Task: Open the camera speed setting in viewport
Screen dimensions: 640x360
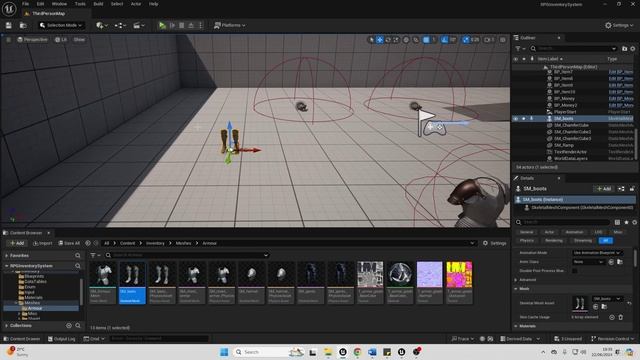Action: [x=489, y=40]
